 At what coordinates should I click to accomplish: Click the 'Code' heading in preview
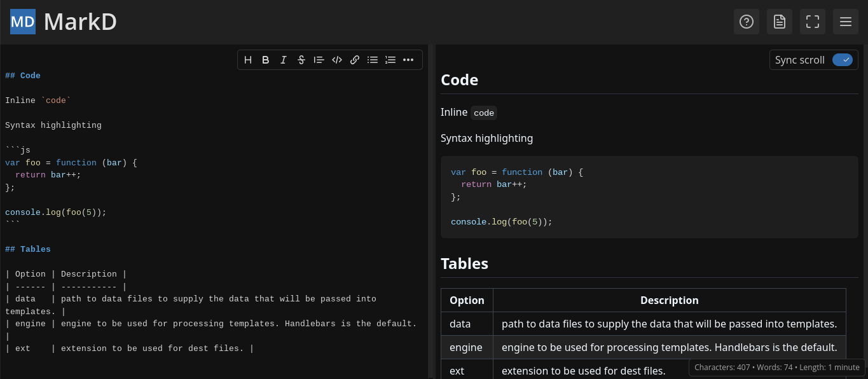pos(459,80)
